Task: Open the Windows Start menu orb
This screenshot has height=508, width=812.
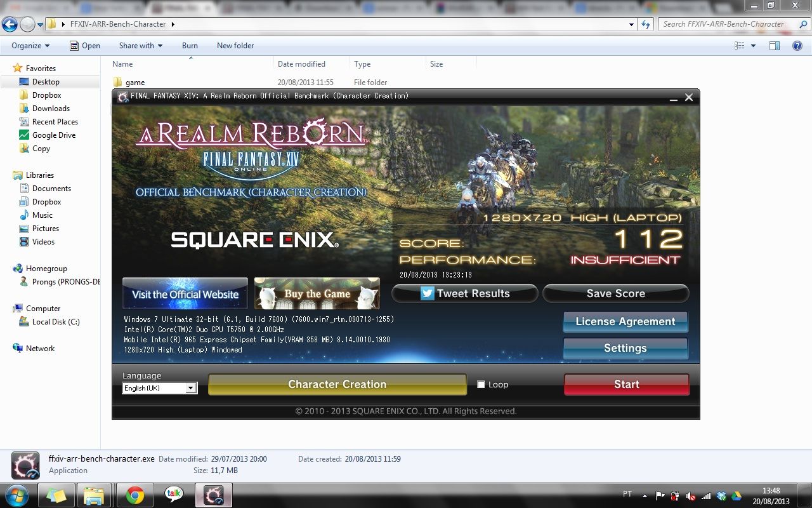Action: (16, 495)
